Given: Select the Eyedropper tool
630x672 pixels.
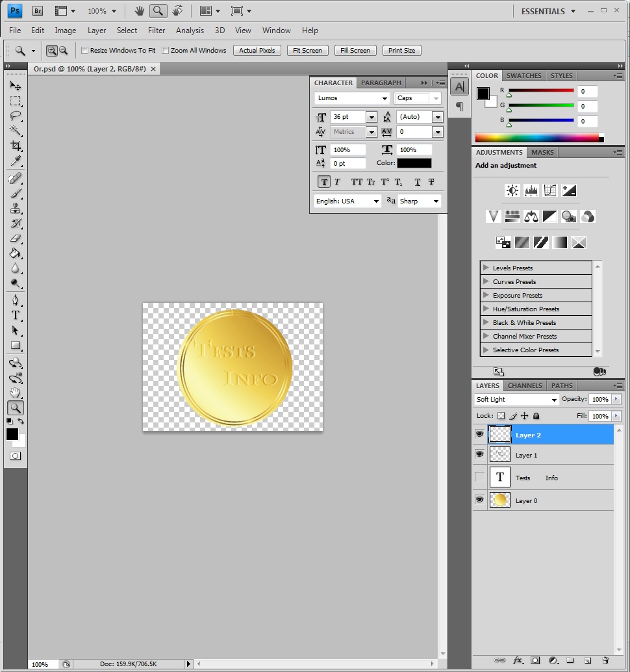Looking at the screenshot, I should [16, 161].
